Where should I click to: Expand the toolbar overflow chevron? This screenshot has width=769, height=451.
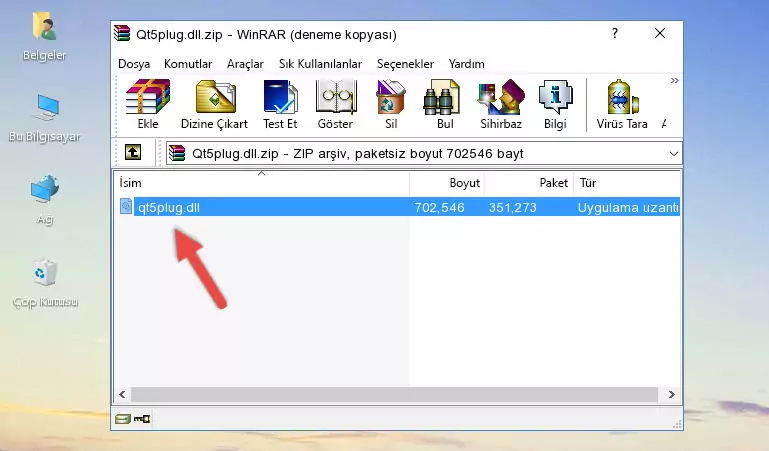point(674,80)
